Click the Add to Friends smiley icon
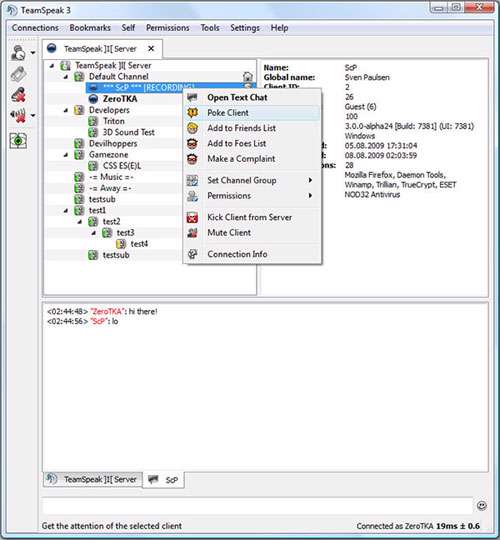This screenshot has width=500, height=540. click(192, 128)
